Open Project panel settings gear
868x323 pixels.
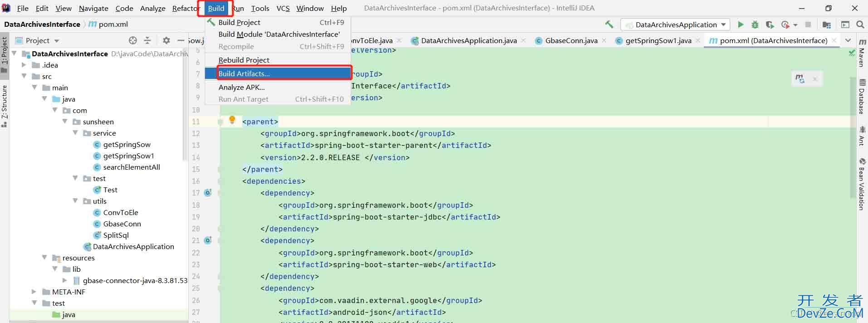click(166, 40)
